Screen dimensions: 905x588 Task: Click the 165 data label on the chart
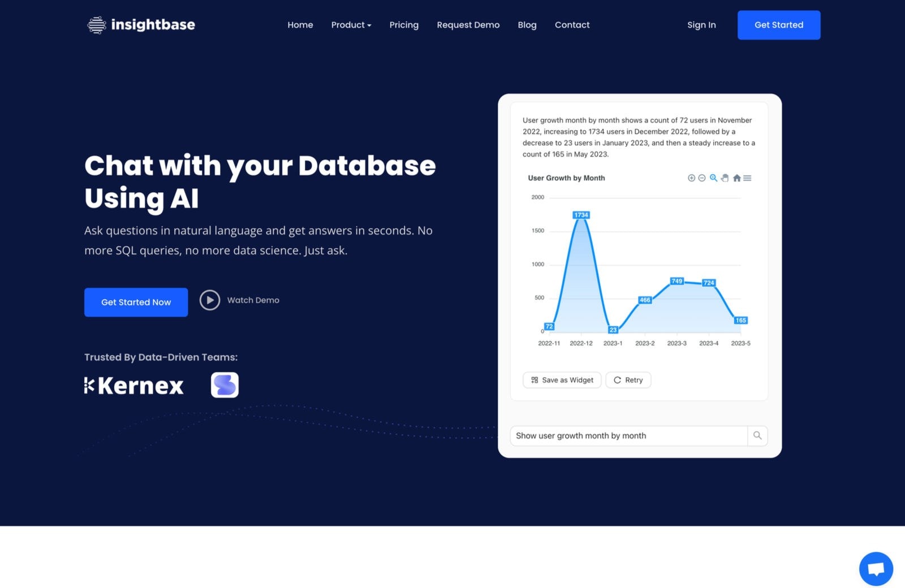[x=740, y=321]
